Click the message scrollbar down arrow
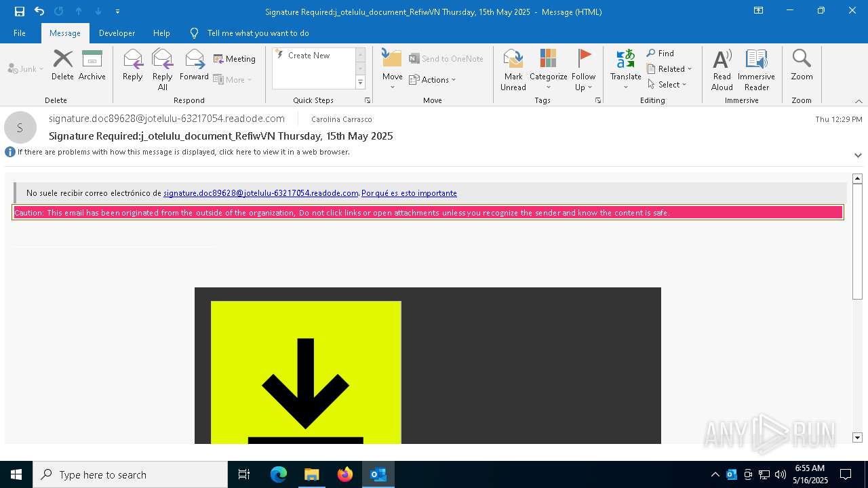The width and height of the screenshot is (868, 488). (857, 438)
